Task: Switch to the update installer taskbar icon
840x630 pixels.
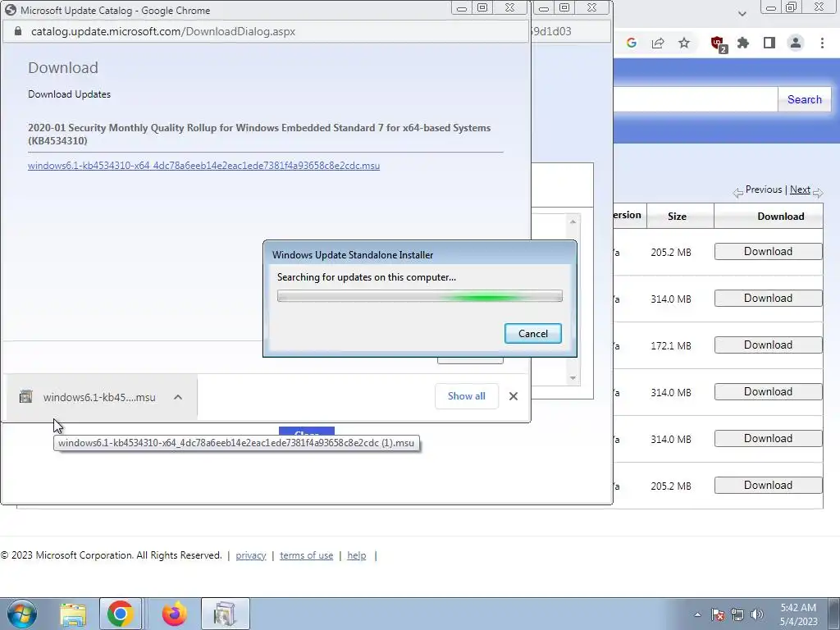Action: [x=226, y=614]
